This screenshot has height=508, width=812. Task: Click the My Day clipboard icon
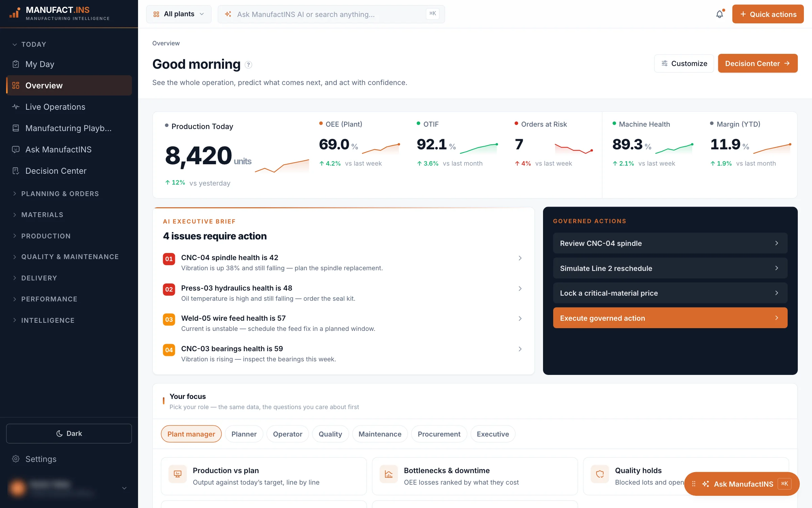click(16, 64)
